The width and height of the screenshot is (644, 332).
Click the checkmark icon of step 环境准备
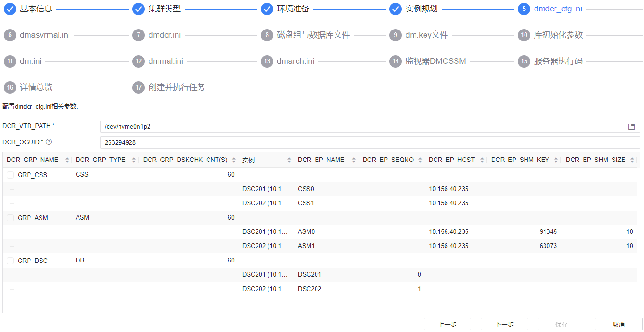click(x=267, y=9)
